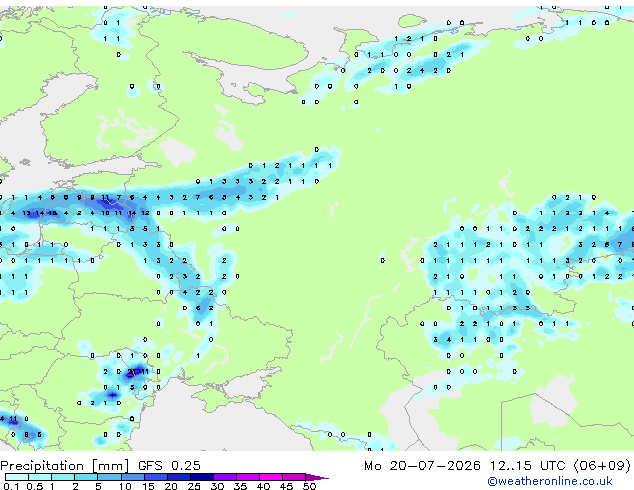Click the '35' legend scale label
Viewport: 634px width, 490px height.
240,486
